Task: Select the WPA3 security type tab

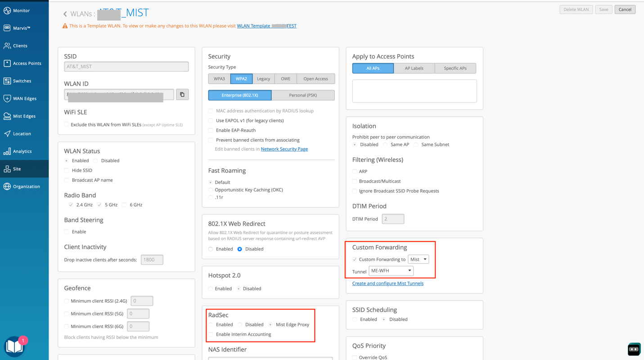Action: [219, 79]
